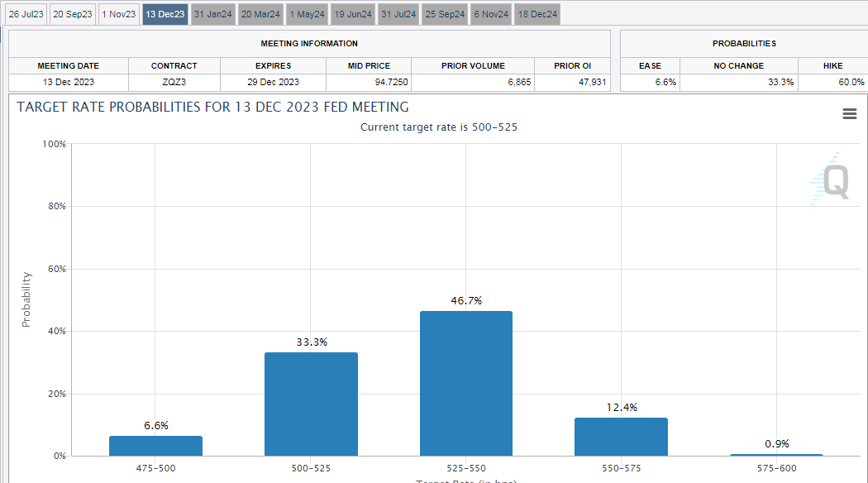868x483 pixels.
Task: Select the 31 Jul24 meeting tab
Action: click(398, 13)
